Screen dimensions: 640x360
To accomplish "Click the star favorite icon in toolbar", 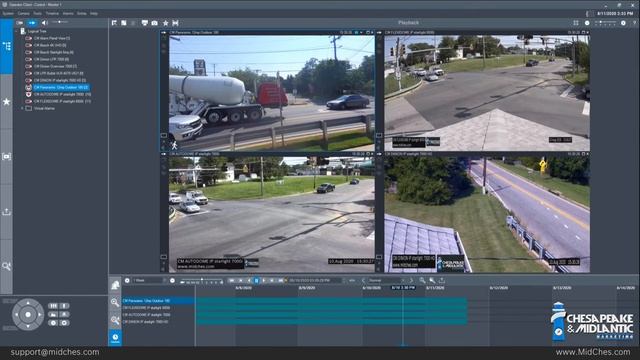I will (x=165, y=23).
